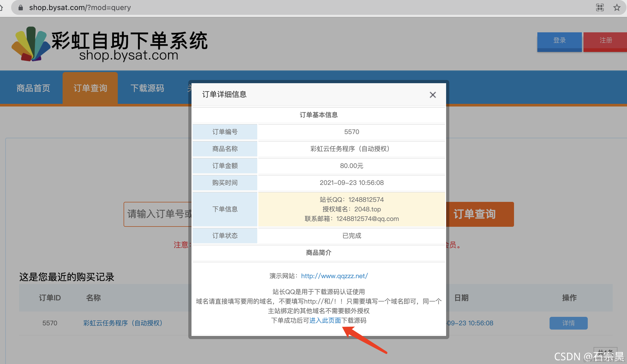The width and height of the screenshot is (627, 364).
Task: Click the bookmark star icon
Action: 617,7
